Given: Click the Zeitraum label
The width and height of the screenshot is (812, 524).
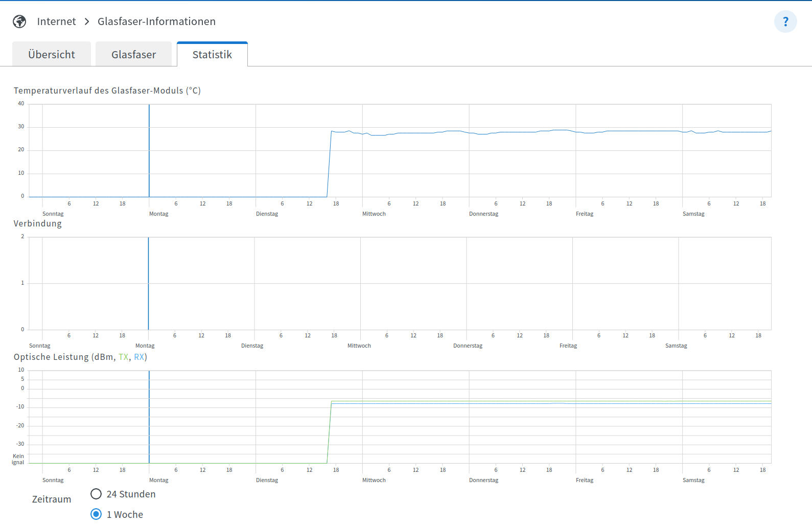Looking at the screenshot, I should coord(52,499).
